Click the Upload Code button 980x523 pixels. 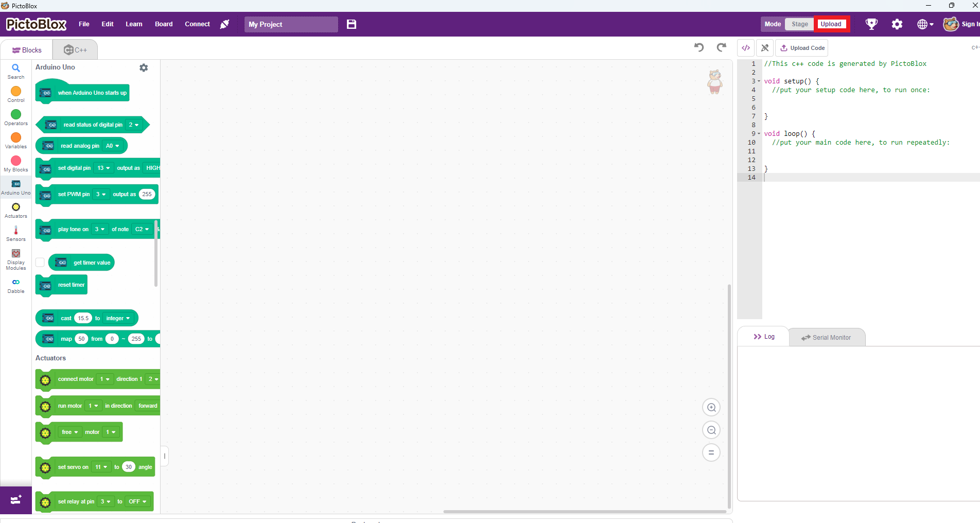click(802, 48)
